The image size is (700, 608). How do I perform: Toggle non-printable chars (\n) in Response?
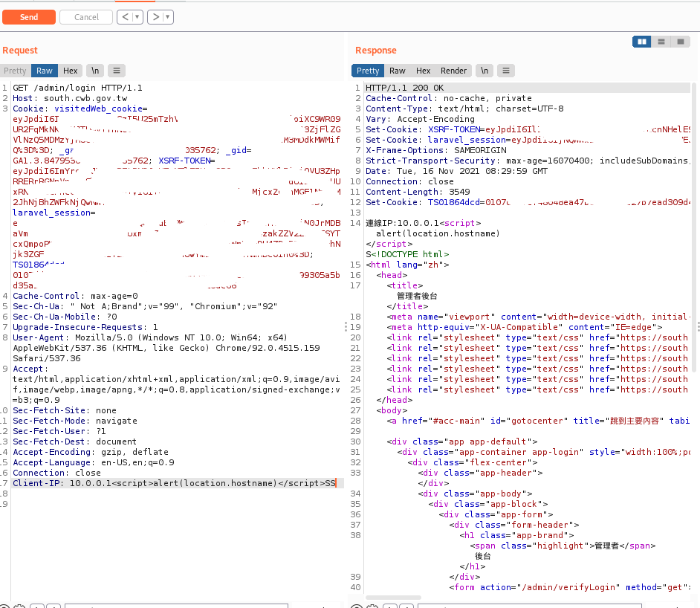485,71
